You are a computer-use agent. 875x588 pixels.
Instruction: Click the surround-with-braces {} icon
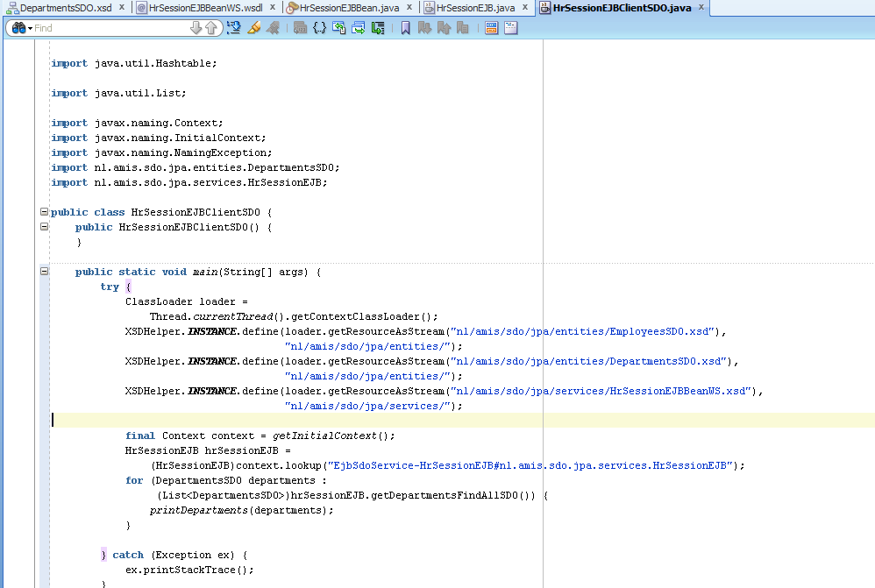click(320, 27)
